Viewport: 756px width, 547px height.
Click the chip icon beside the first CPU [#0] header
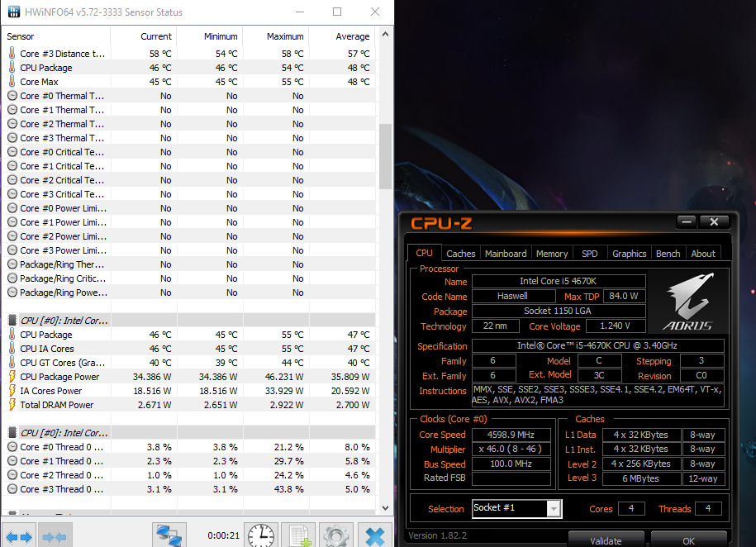coord(12,321)
